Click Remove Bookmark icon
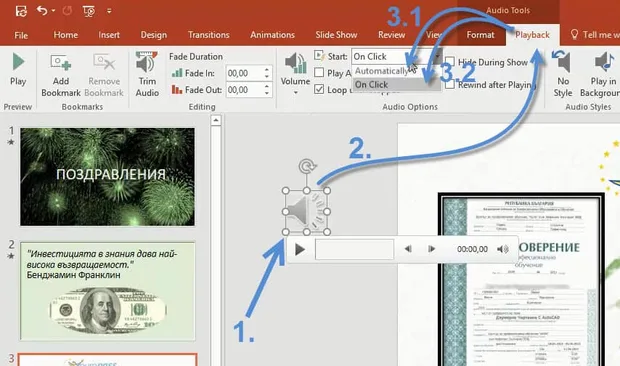 [104, 75]
